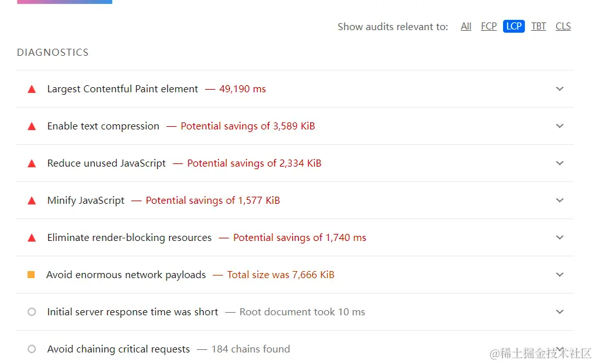Click red triangle for Eliminate render-blocking resources
Screen dimensions: 596x364
[32, 238]
